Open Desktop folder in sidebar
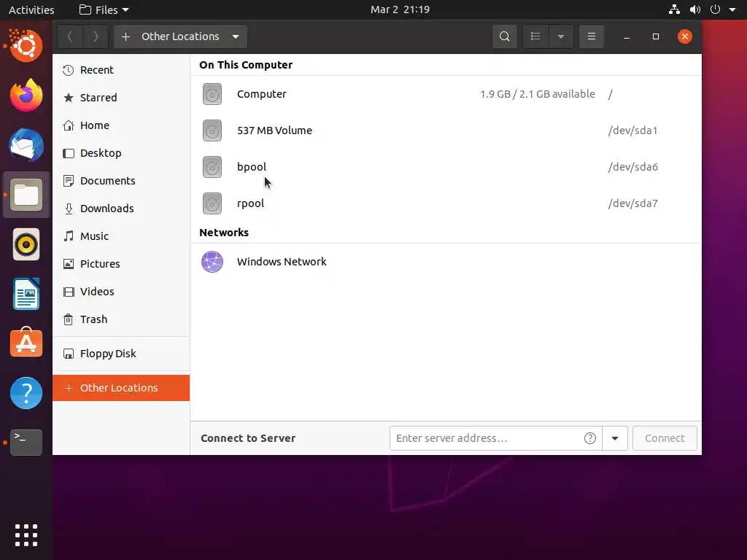The image size is (747, 560). pyautogui.click(x=121, y=153)
